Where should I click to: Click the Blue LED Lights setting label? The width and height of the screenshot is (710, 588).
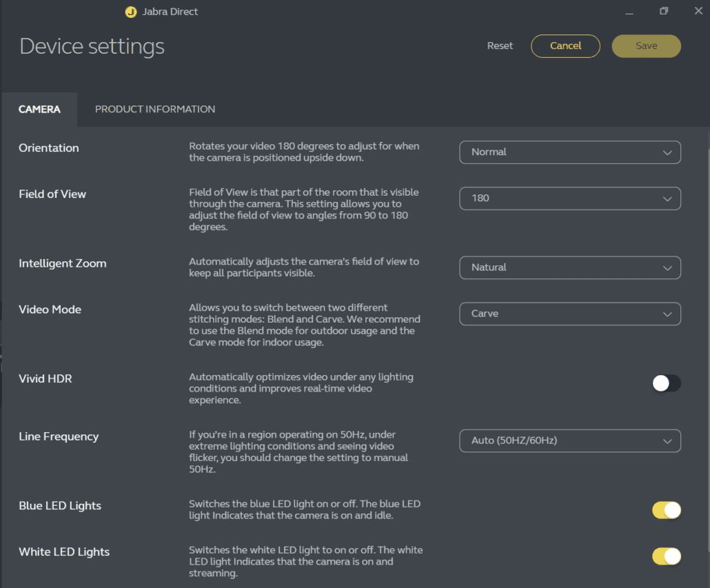[60, 506]
